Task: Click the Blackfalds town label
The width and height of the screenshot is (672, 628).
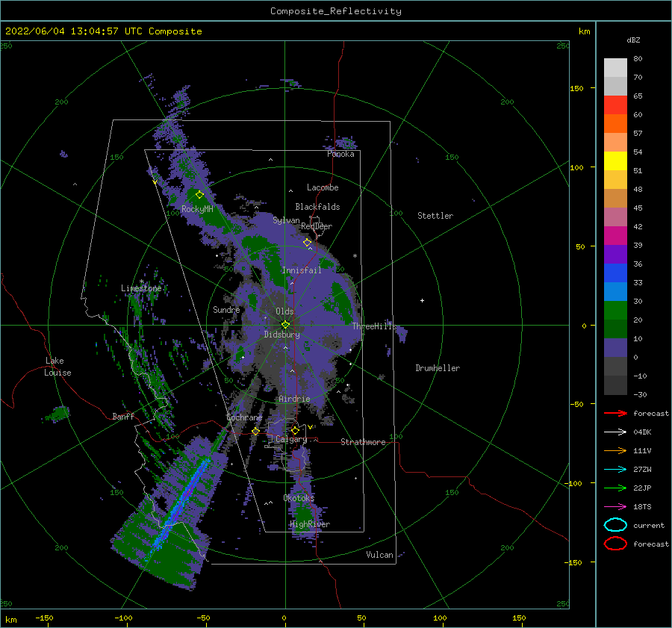Action: tap(317, 207)
